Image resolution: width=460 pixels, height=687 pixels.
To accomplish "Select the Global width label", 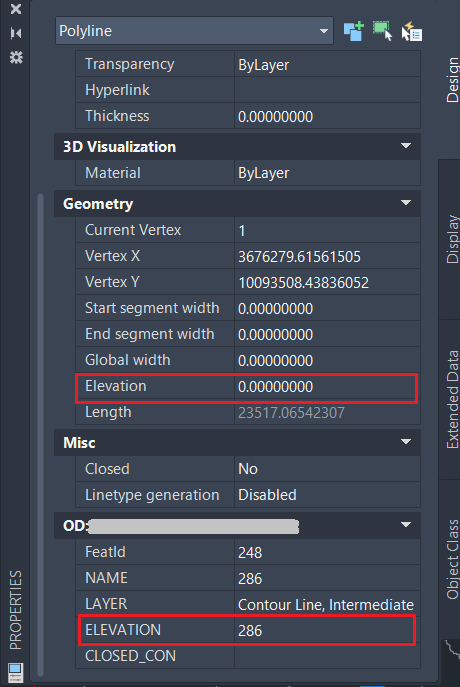I will coord(127,360).
